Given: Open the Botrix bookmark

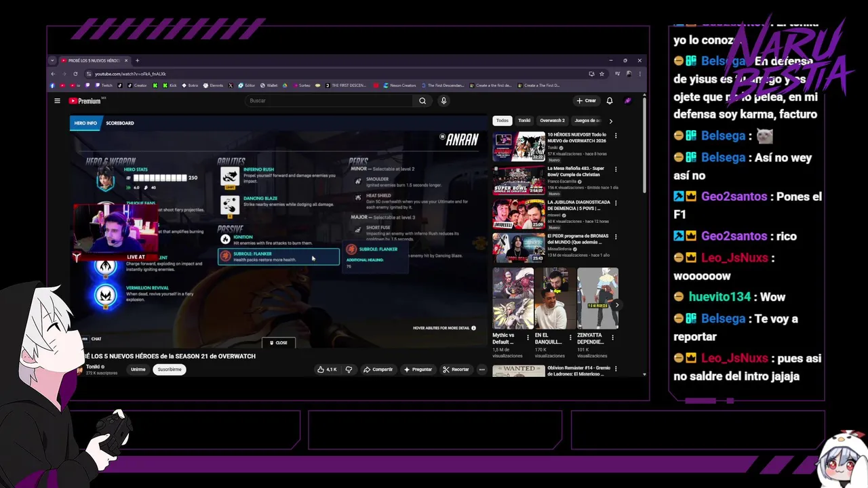Looking at the screenshot, I should coord(191,85).
